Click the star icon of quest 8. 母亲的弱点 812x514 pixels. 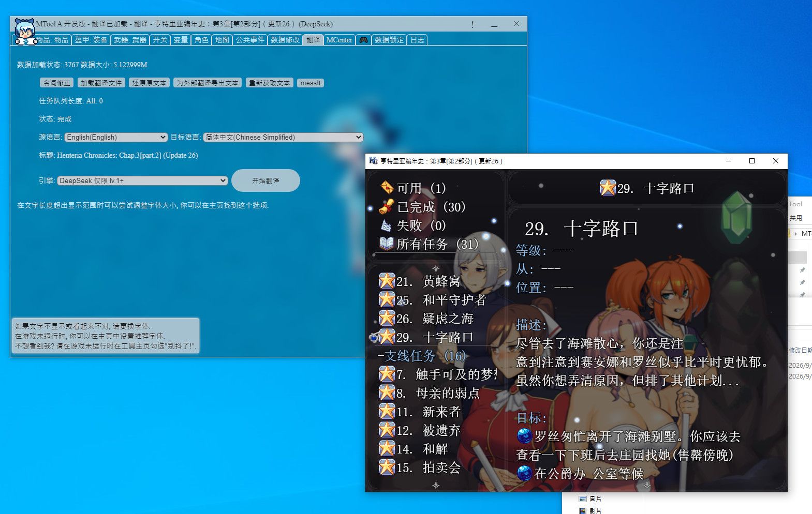pyautogui.click(x=387, y=392)
